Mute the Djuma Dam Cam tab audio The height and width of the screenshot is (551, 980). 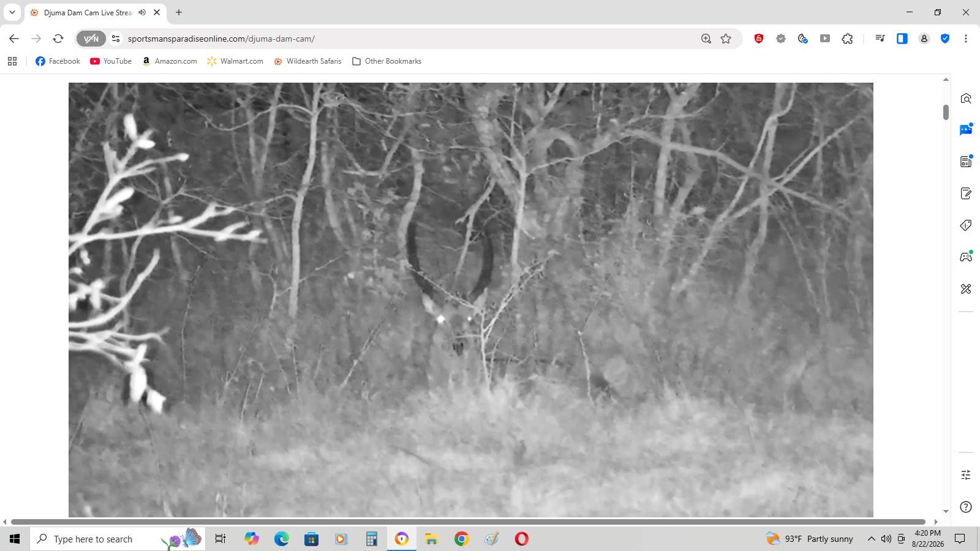click(x=142, y=12)
